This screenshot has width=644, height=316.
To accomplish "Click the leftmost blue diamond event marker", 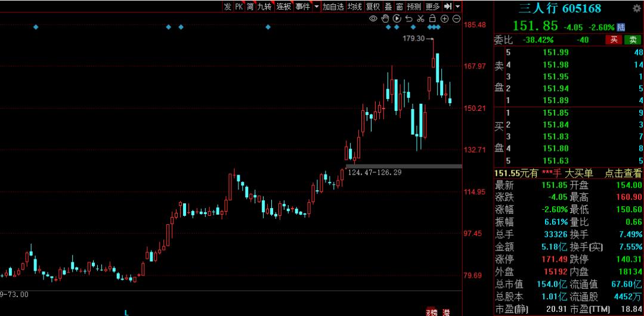I will [36, 27].
